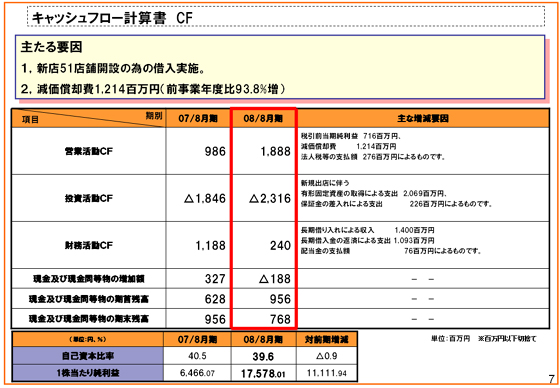The height and width of the screenshot is (388, 560).
Task: Select the value "240" for 財務活動CF
Action: (280, 246)
